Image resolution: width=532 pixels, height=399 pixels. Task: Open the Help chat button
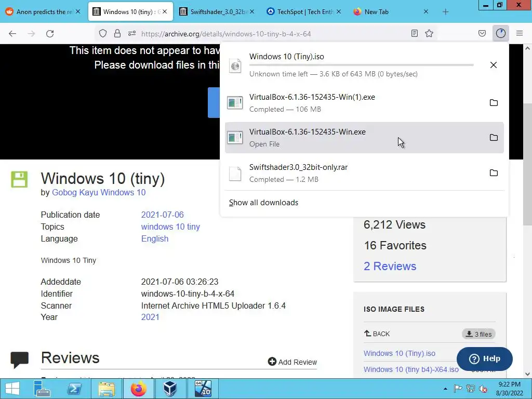(x=485, y=358)
